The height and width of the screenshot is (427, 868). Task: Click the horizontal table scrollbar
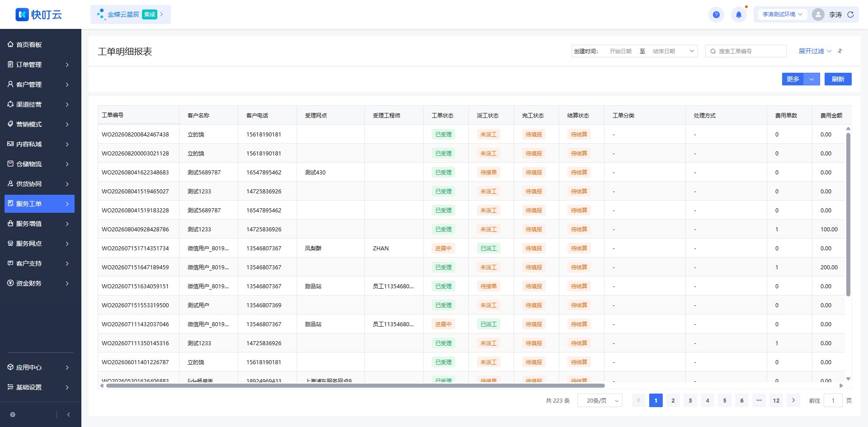[x=355, y=385]
